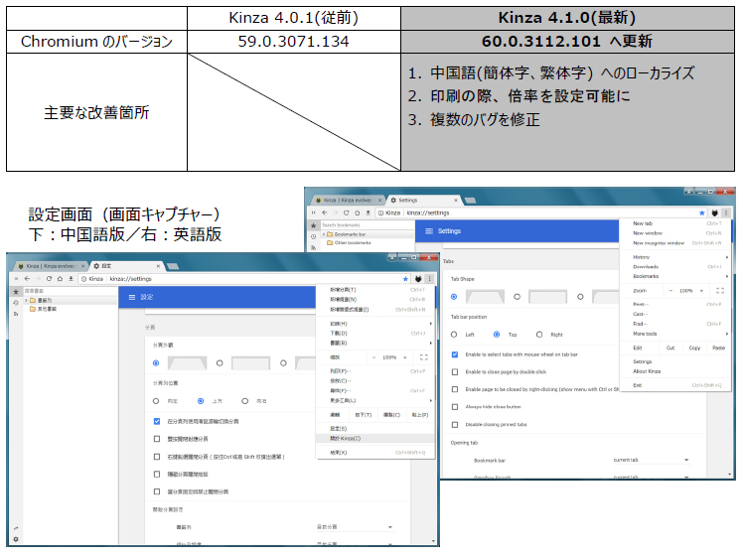
Task: Open the hamburger menu beside the 'Settings' heading
Action: point(429,231)
